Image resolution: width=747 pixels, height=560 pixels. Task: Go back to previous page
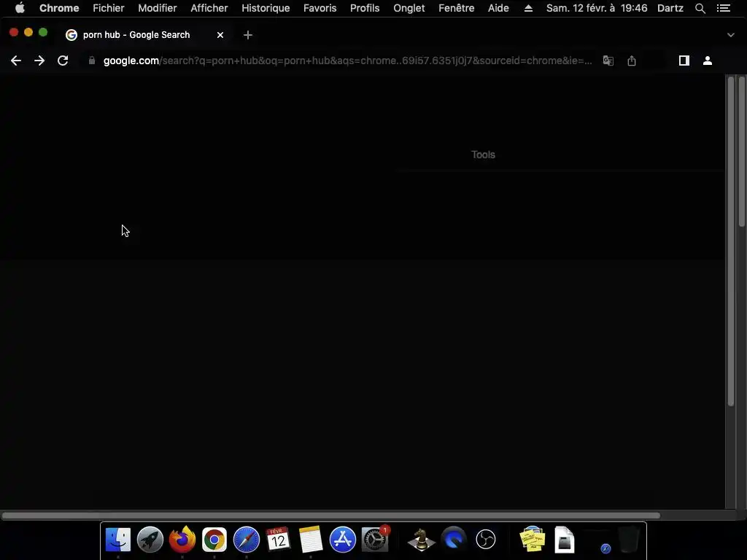[x=16, y=61]
